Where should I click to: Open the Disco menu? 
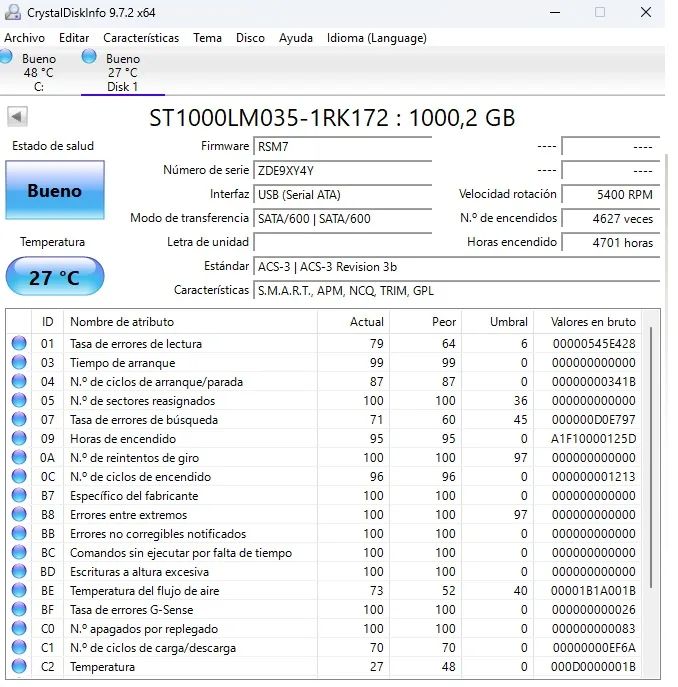pos(250,38)
